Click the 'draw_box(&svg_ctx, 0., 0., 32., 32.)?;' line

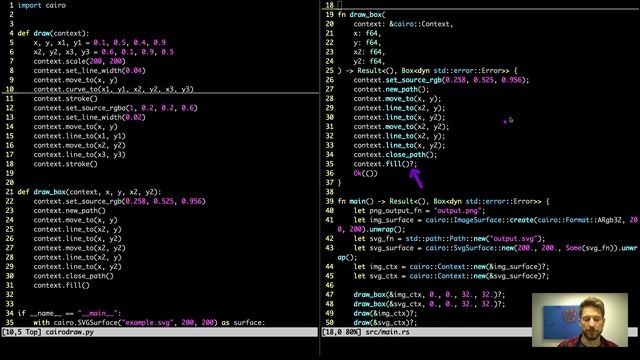click(429, 304)
